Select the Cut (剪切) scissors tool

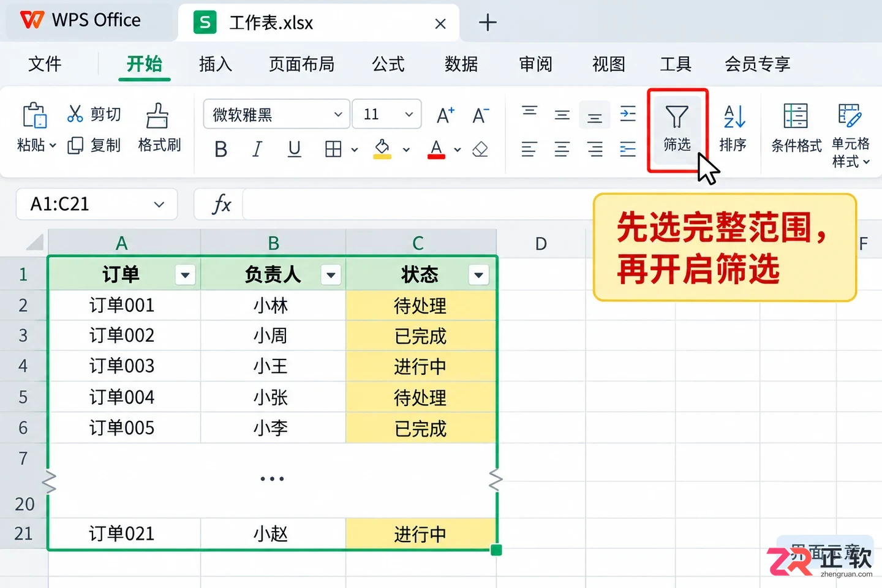click(94, 114)
